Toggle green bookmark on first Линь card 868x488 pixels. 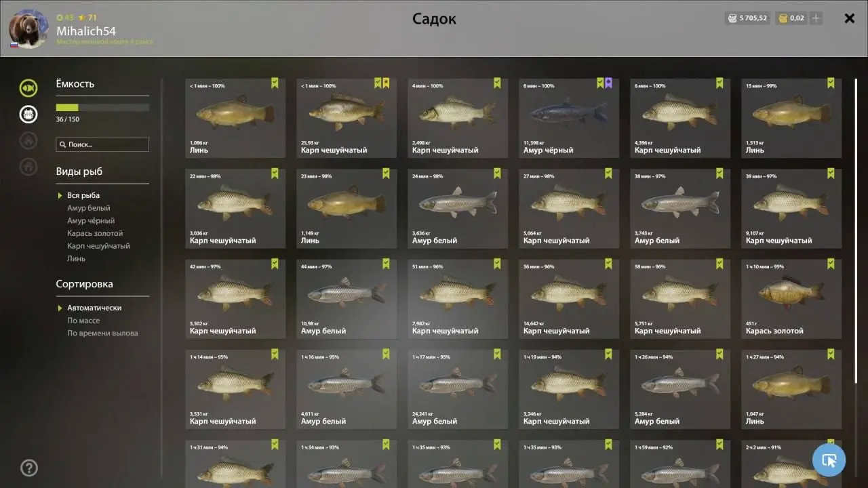275,83
